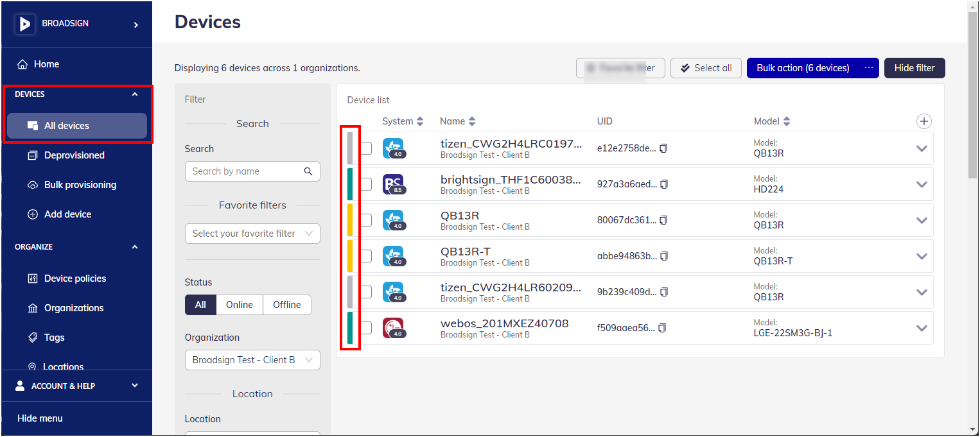Tick the checkbox for QB13R device
This screenshot has width=980, height=437.
point(365,220)
